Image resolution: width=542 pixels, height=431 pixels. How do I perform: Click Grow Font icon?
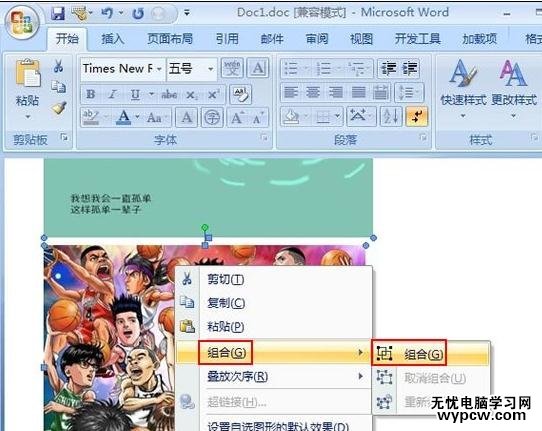click(x=238, y=118)
